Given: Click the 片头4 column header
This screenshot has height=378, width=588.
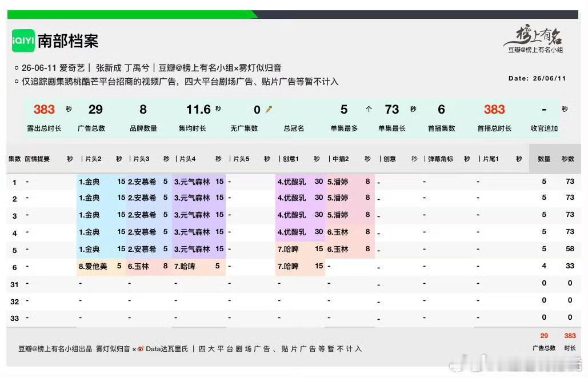Looking at the screenshot, I should tap(187, 159).
